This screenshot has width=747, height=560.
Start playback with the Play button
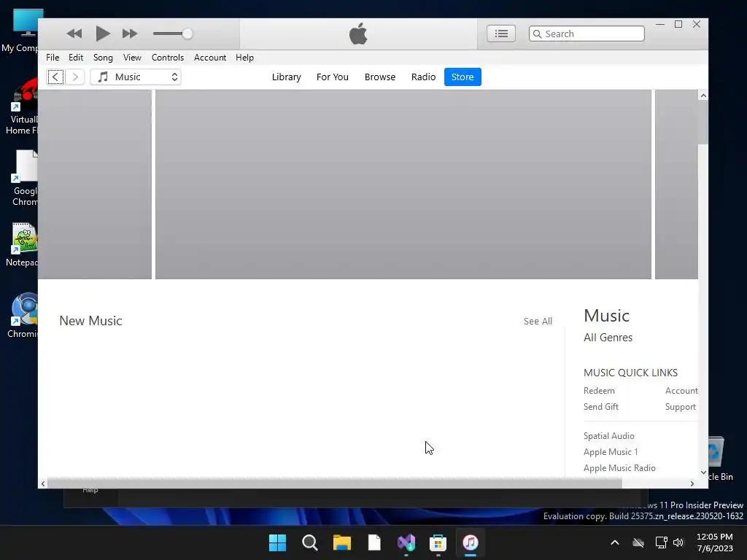coord(102,34)
